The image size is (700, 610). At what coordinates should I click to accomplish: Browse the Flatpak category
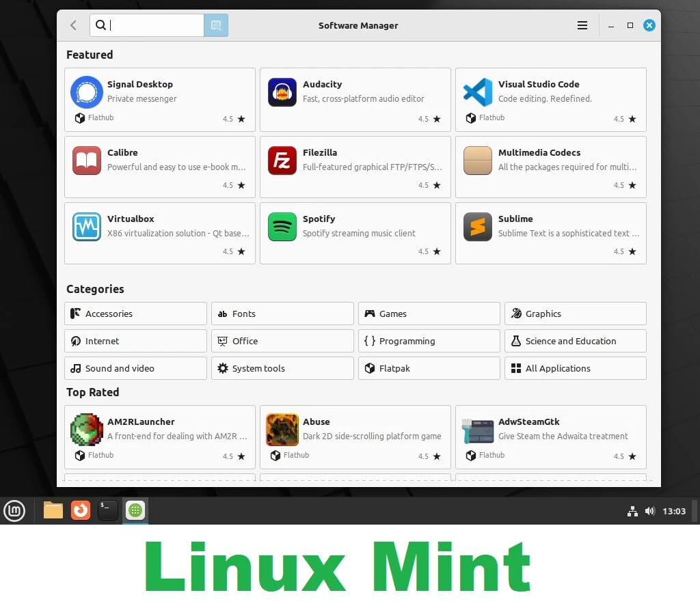click(x=429, y=368)
